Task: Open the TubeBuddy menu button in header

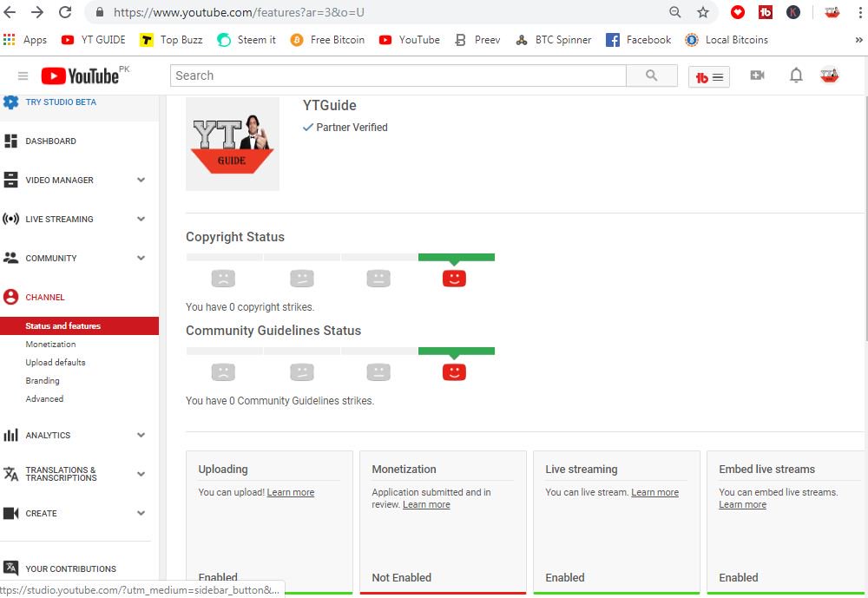Action: [709, 77]
